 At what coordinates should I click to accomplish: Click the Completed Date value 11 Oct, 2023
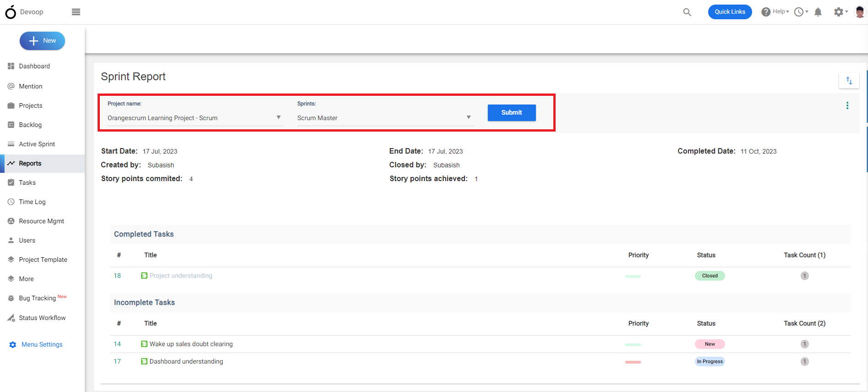(759, 151)
